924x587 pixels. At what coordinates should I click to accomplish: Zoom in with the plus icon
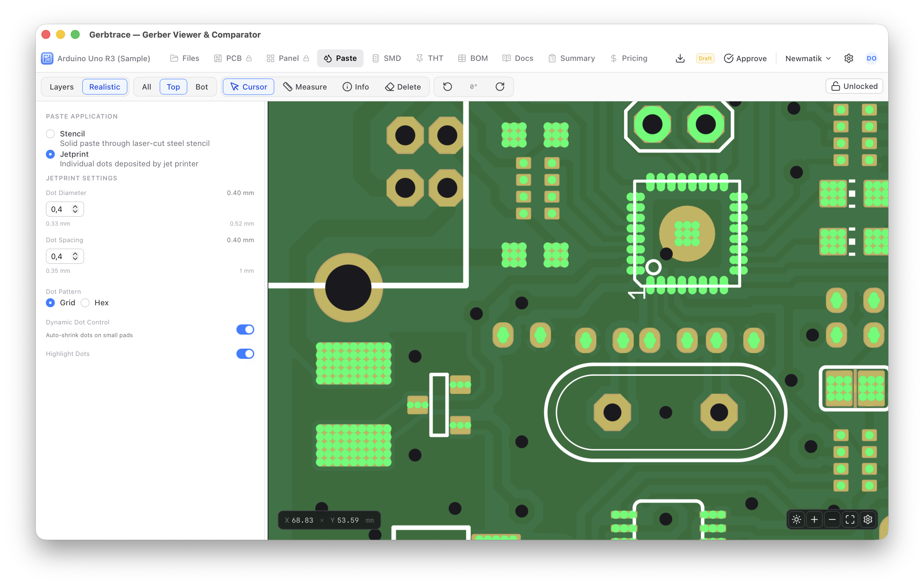814,519
